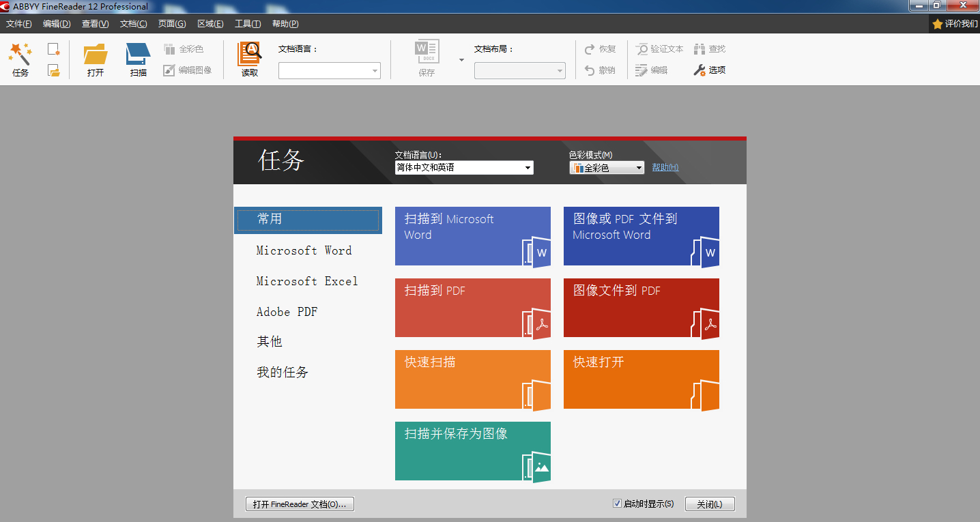Screen dimensions: 980x522
Task: Open the 查看 menu
Action: point(95,24)
